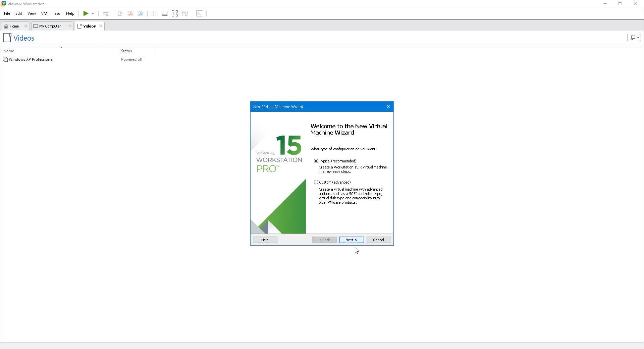Open the Edit menu
This screenshot has width=644, height=349.
(19, 13)
